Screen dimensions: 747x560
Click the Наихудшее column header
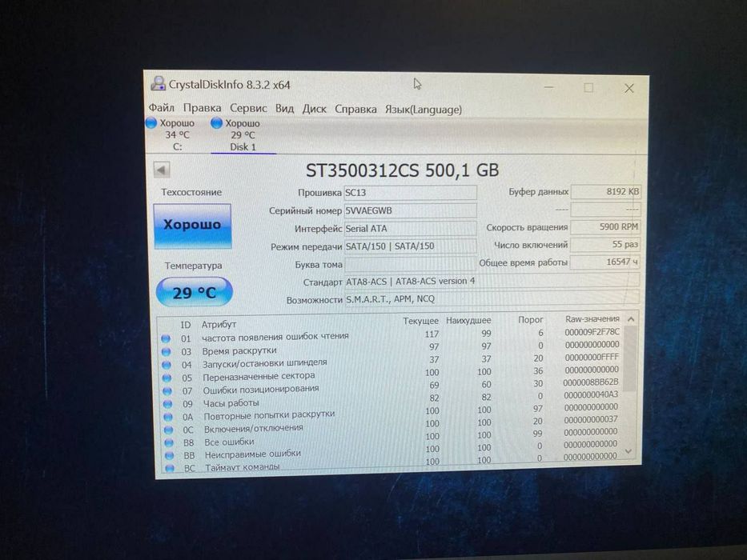468,321
